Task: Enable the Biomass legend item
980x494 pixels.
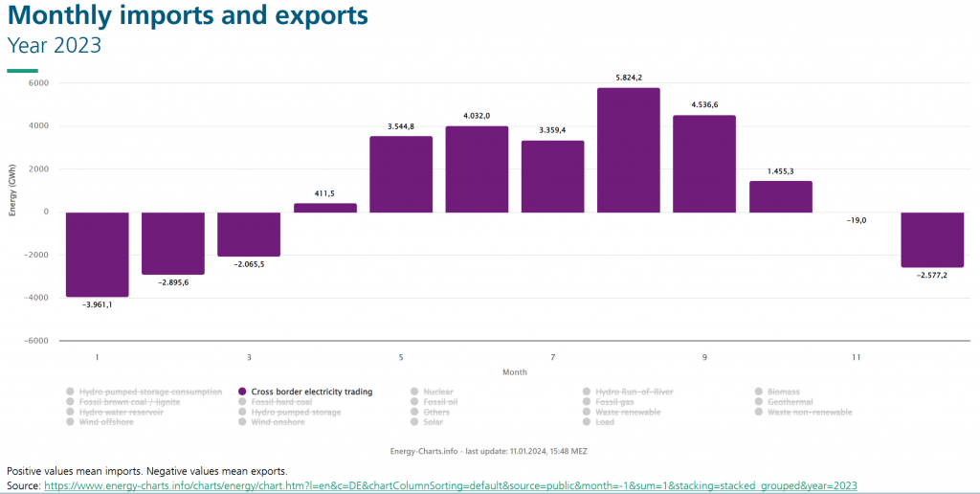Action: tap(777, 392)
